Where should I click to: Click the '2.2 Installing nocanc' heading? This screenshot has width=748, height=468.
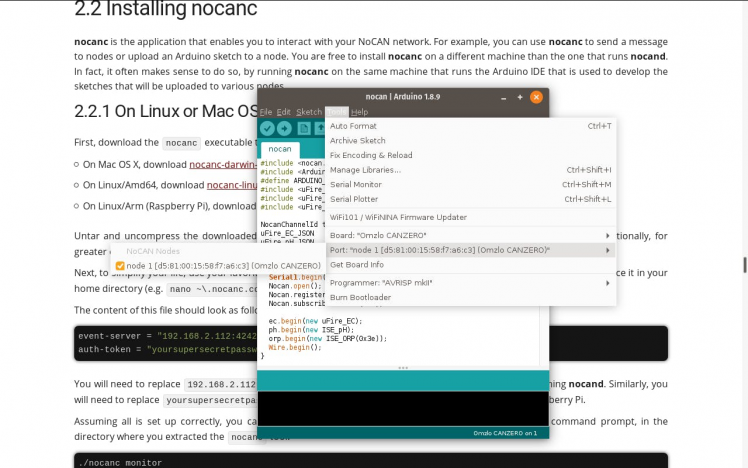[x=166, y=9]
